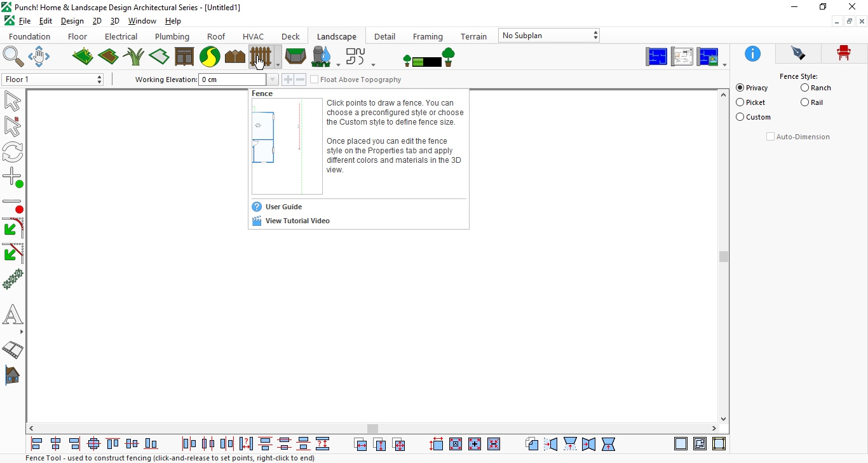Open the Design menu

click(x=72, y=21)
